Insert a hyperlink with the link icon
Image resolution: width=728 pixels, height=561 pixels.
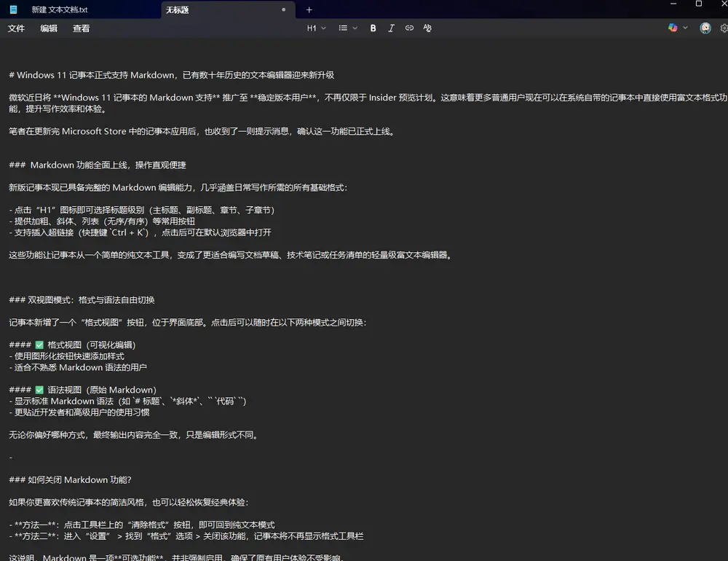tap(409, 28)
